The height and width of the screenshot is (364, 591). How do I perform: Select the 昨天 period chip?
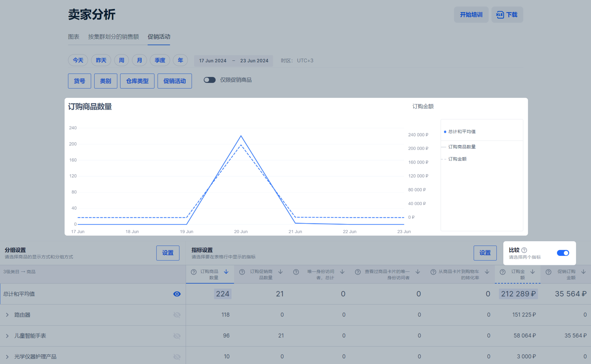101,60
